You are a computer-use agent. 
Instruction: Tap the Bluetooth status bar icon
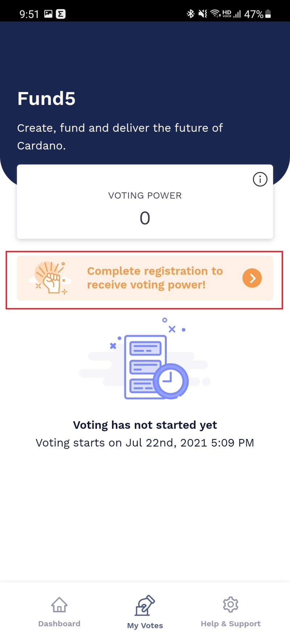[x=190, y=14]
